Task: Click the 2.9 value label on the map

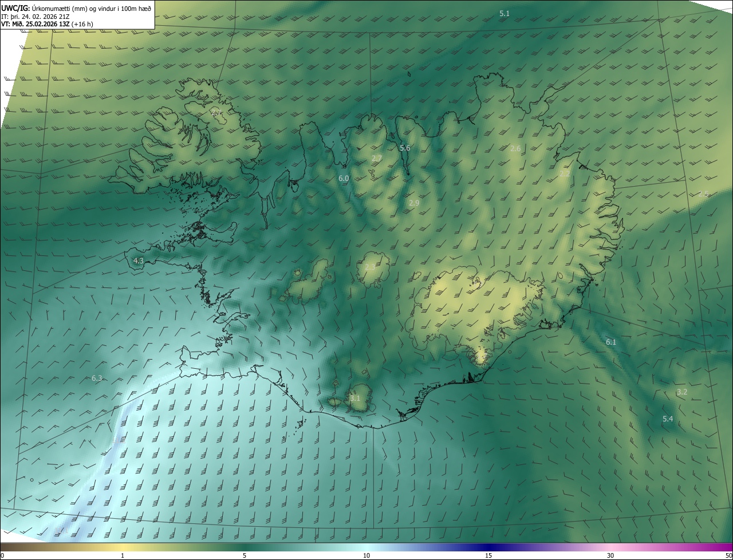Action: click(x=414, y=203)
